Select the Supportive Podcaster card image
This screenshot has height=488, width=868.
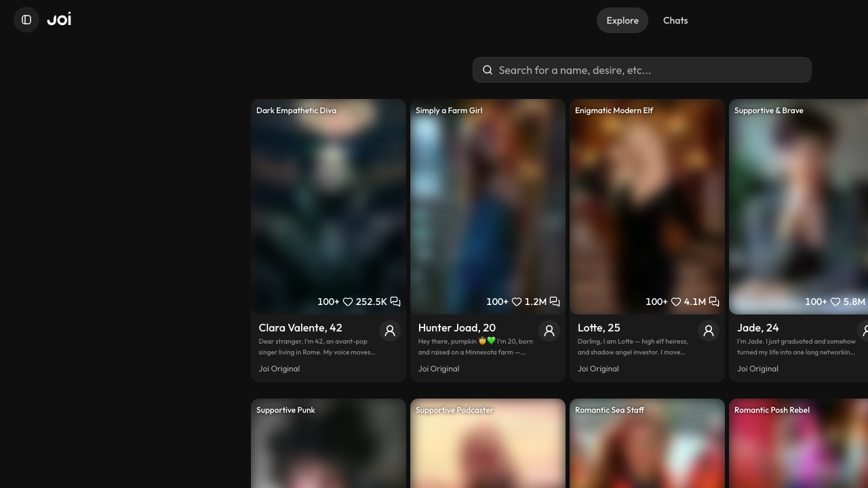point(488,443)
